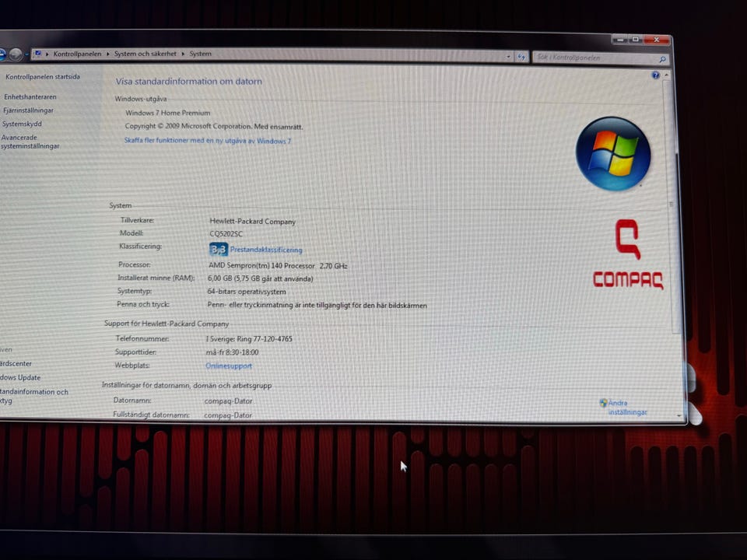
Task: Go forward with the navigation arrow
Action: coord(16,54)
